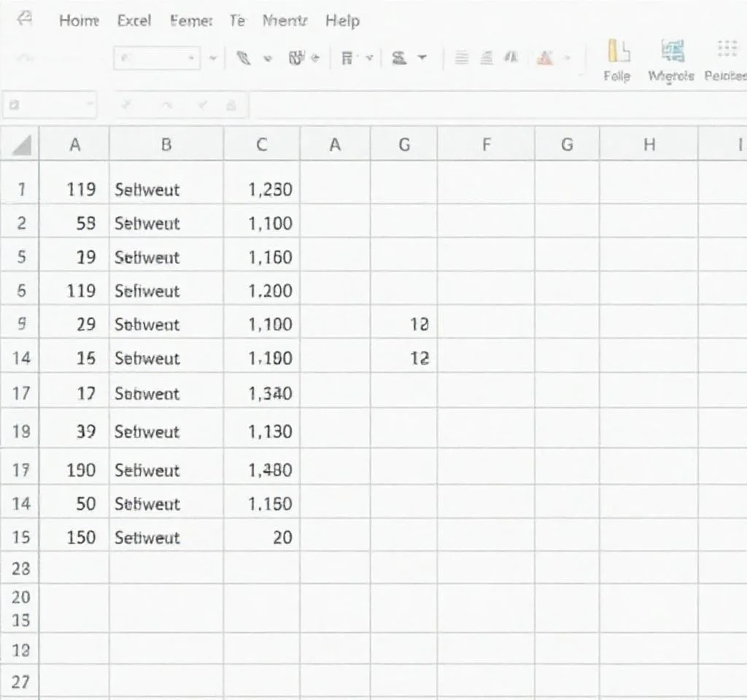Click the blue Wigrels grid icon
The width and height of the screenshot is (747, 700).
[x=671, y=51]
